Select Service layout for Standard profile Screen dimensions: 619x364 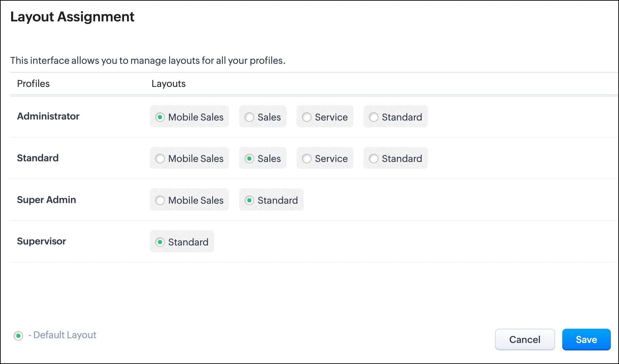pos(307,159)
